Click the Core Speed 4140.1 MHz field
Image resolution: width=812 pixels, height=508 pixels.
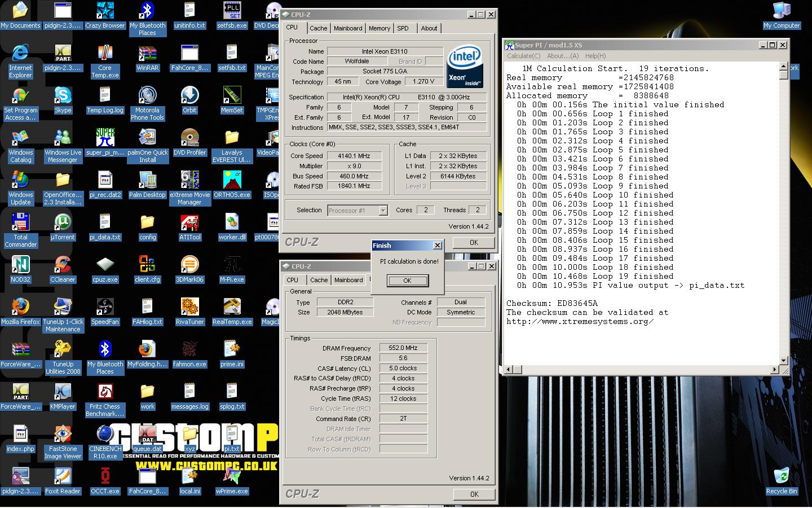pos(355,156)
